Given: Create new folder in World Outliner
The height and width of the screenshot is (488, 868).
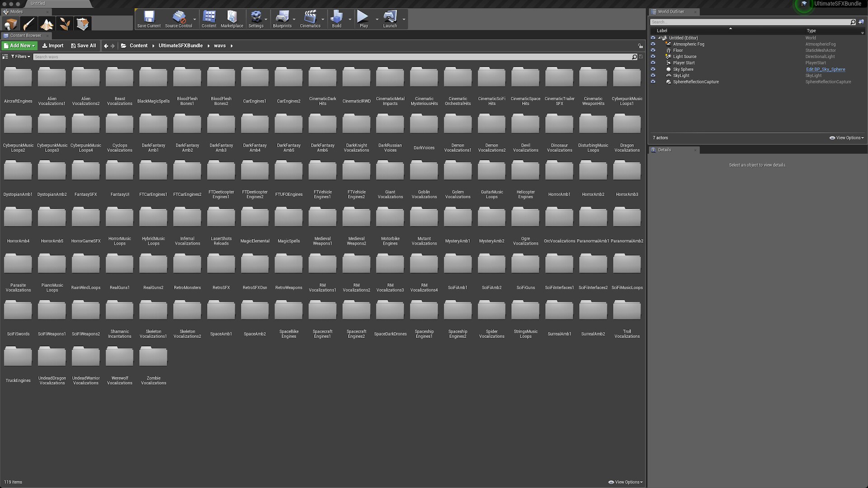Looking at the screenshot, I should click(x=861, y=22).
